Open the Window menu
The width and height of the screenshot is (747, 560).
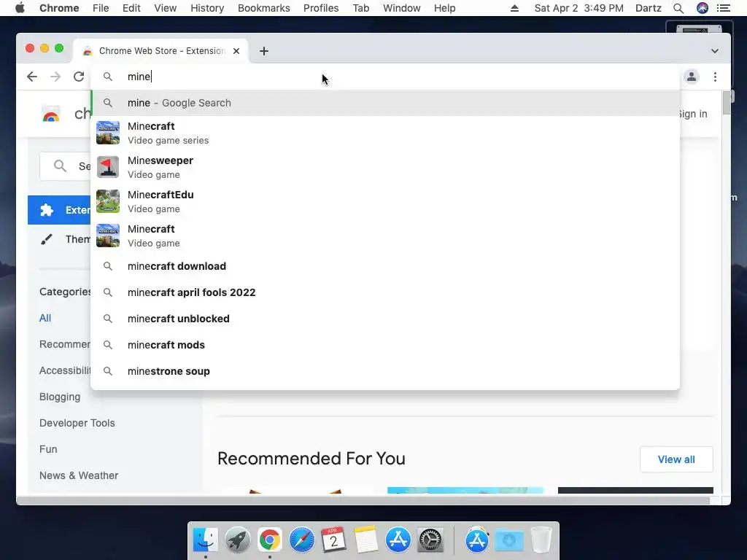[402, 8]
